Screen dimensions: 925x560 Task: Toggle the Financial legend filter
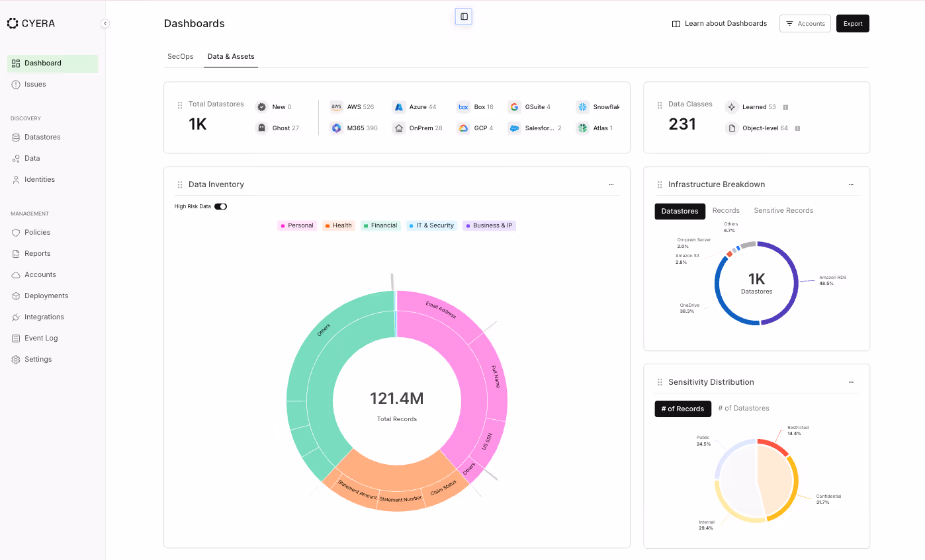click(380, 225)
